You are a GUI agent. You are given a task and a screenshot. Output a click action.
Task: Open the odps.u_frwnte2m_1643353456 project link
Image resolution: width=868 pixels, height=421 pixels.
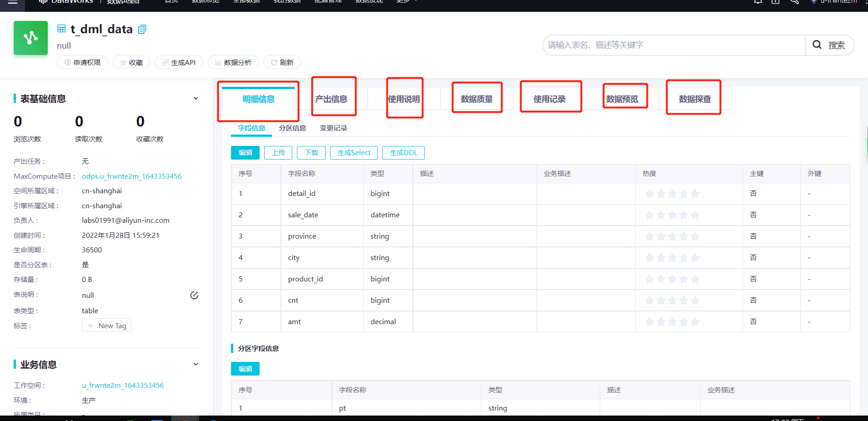(131, 176)
